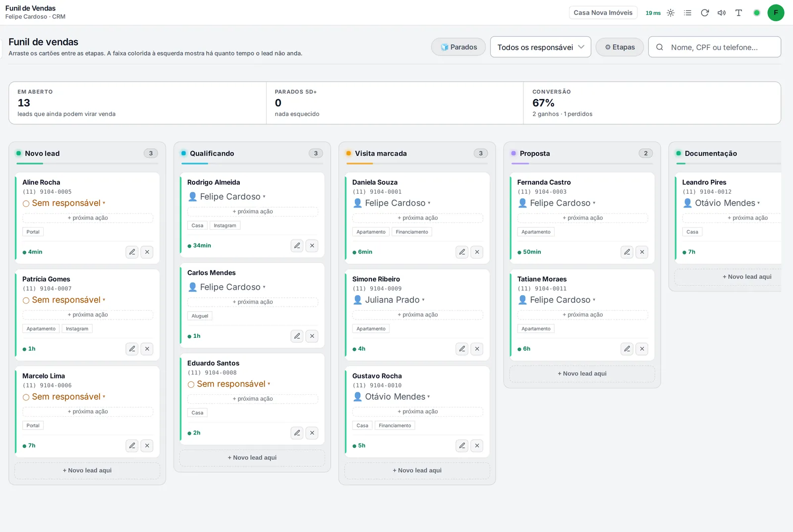Viewport: 793px width, 532px height.
Task: Edit the Aline Rocha card with pencil icon
Action: tap(132, 252)
